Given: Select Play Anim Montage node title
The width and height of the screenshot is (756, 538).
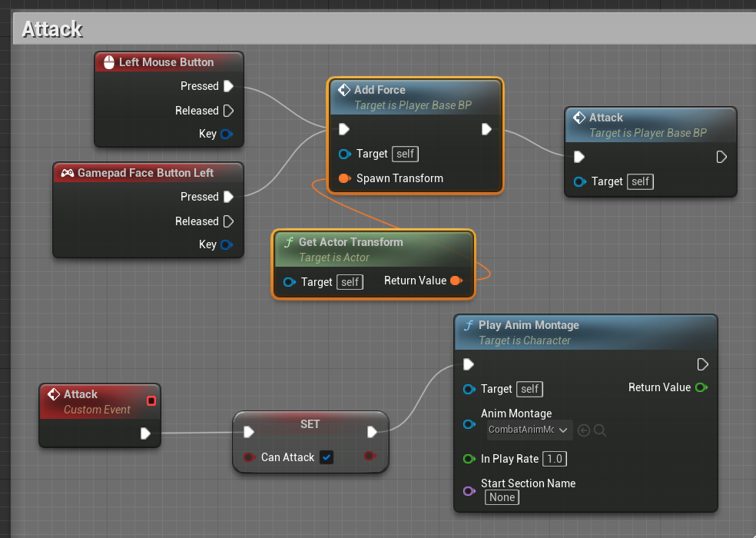Looking at the screenshot, I should click(x=529, y=325).
